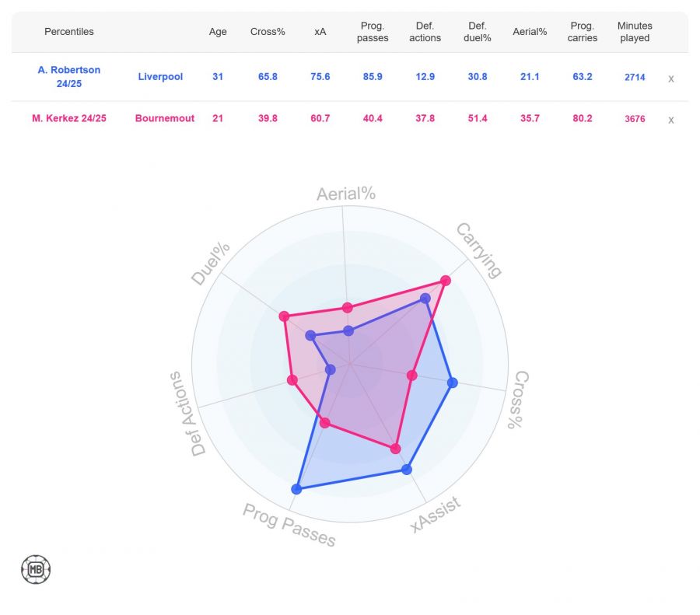Click the MB logo icon
The width and height of the screenshot is (700, 615).
(35, 570)
